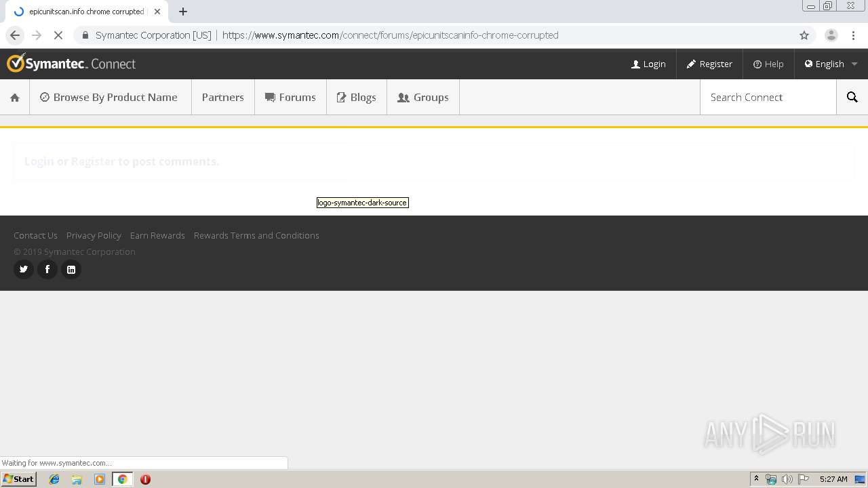The image size is (868, 488).
Task: Click the magnifying glass search button
Action: [852, 97]
